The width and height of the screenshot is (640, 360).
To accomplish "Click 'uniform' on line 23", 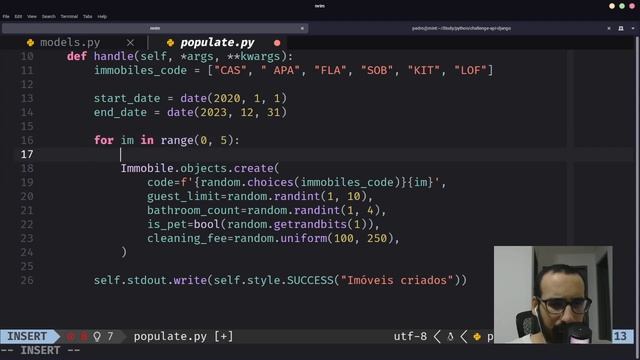I will coord(304,238).
